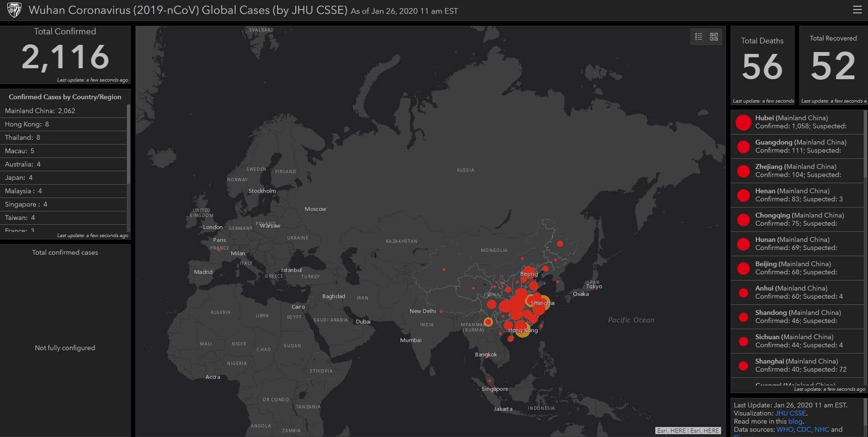The width and height of the screenshot is (868, 437).
Task: Select Macau: 5 row
Action: pyautogui.click(x=63, y=151)
